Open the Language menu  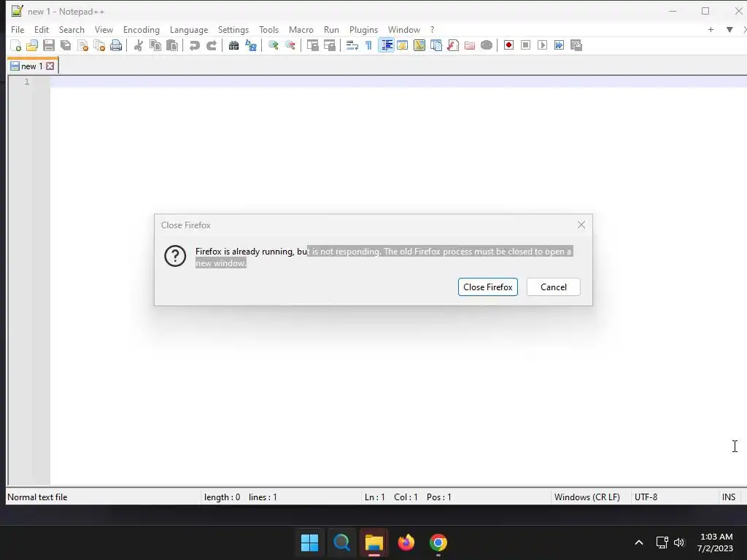coord(189,29)
